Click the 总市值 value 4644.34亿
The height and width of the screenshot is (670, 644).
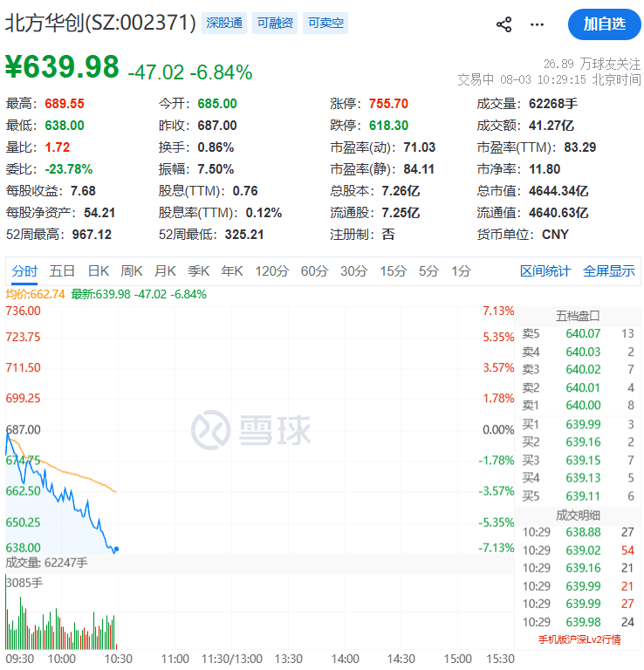[558, 191]
